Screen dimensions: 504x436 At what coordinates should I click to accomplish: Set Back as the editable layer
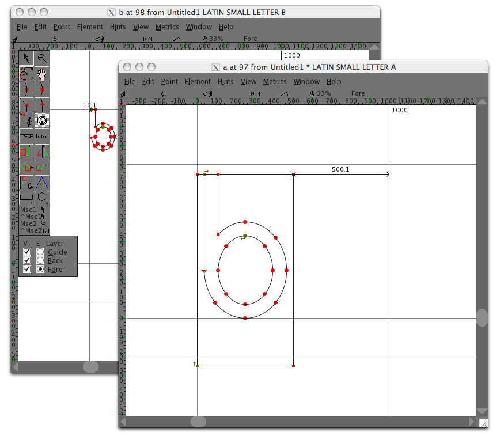point(40,260)
